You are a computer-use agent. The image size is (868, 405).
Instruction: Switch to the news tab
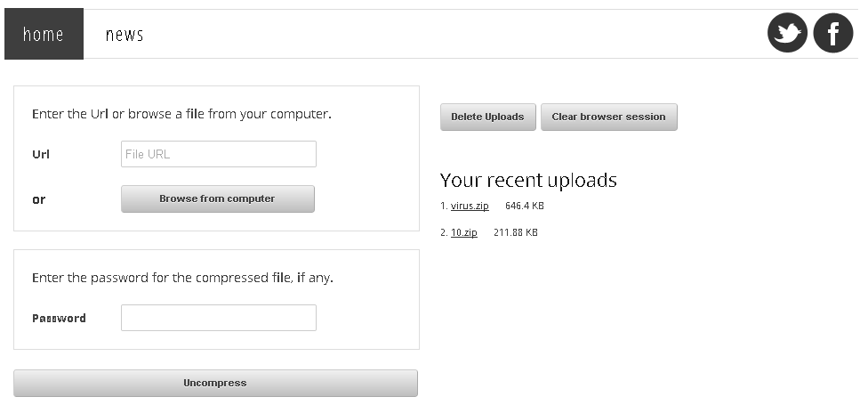click(125, 35)
